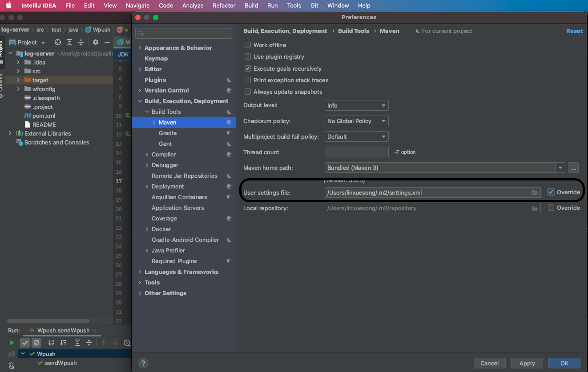The height and width of the screenshot is (372, 588).
Task: Collapse all test results in Run toolbar
Action: click(89, 343)
